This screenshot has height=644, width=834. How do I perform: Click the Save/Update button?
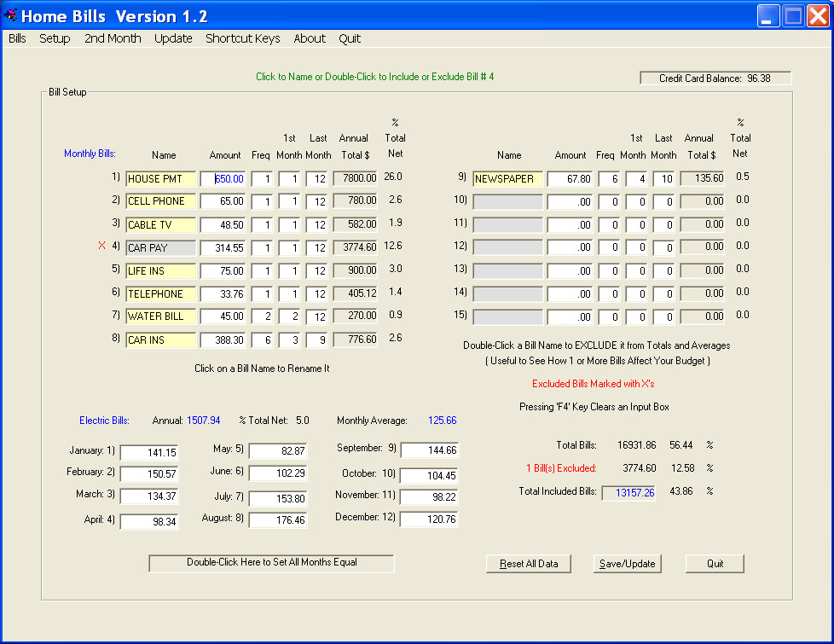click(627, 564)
